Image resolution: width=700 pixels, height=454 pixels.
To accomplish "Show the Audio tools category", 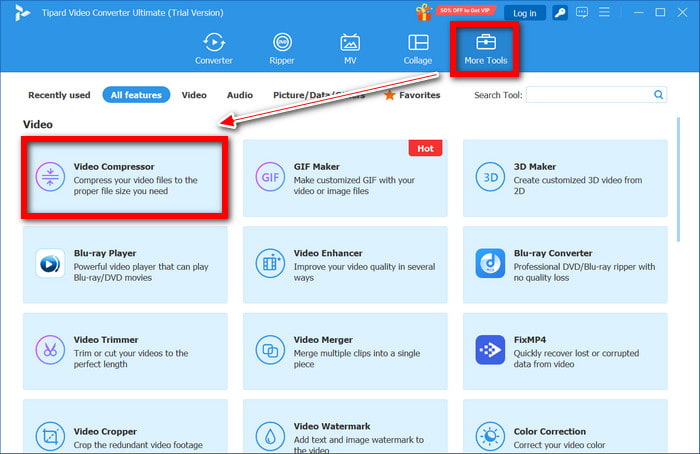I will 239,95.
